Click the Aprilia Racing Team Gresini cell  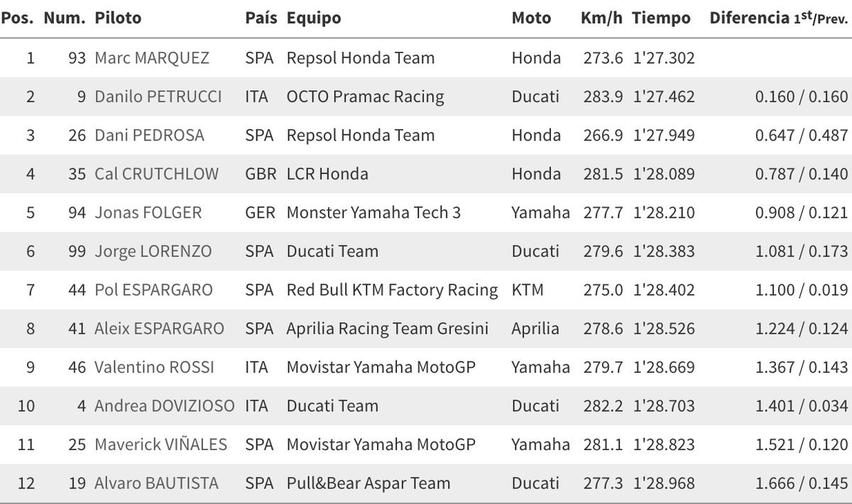click(388, 329)
